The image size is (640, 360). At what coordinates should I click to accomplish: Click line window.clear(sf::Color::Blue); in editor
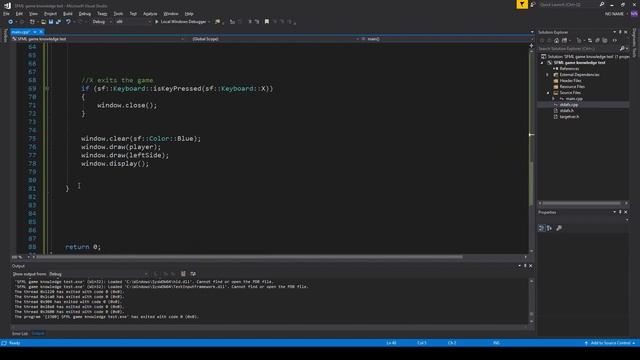point(141,139)
